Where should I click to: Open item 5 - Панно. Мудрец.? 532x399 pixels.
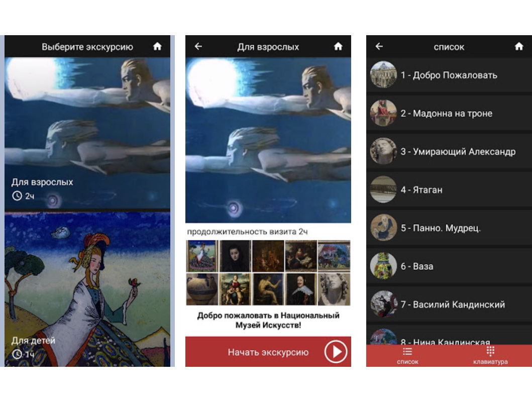coord(449,228)
